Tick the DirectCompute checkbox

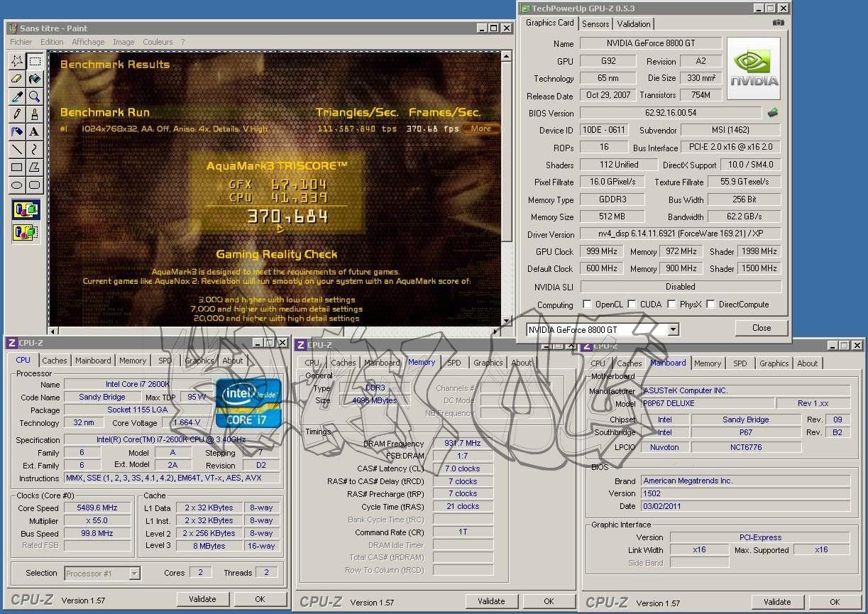710,305
